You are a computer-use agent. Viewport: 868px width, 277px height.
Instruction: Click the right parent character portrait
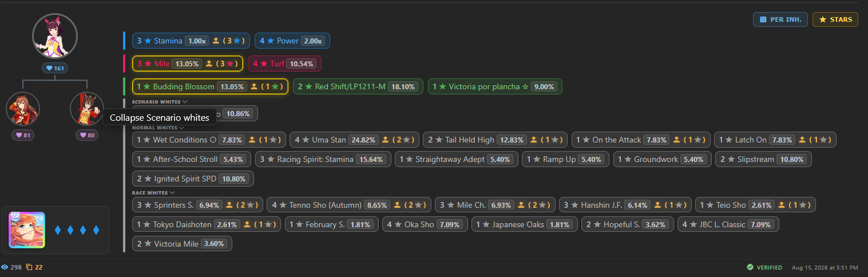pyautogui.click(x=87, y=109)
